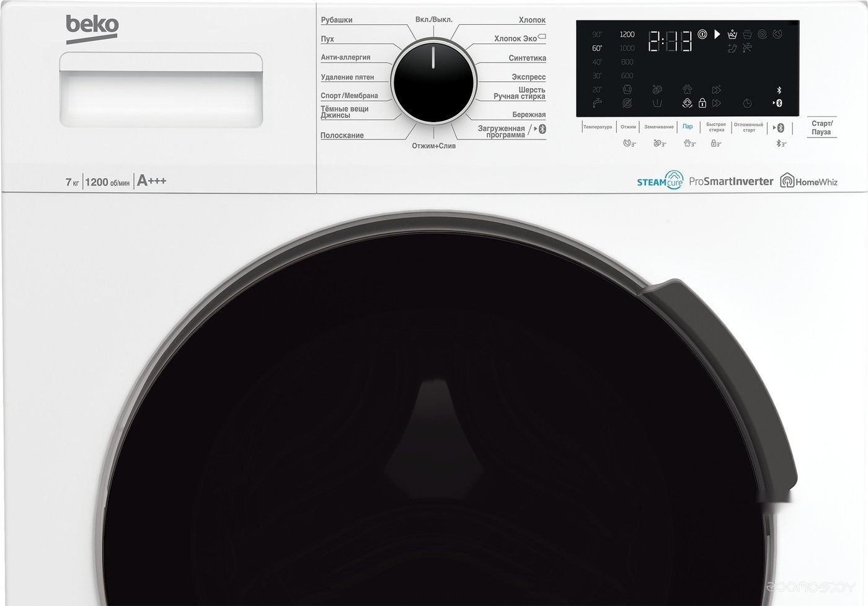Tap the play triangle indicator on display
This screenshot has height=606, width=868.
tap(717, 35)
